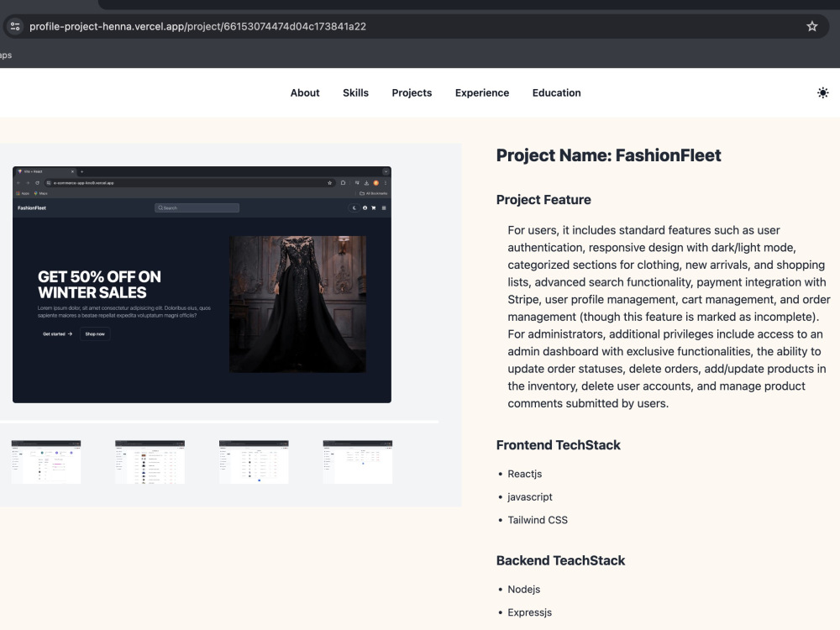Select the cart icon in FashionFleet navbar
Image resolution: width=840 pixels, height=630 pixels.
click(x=373, y=207)
